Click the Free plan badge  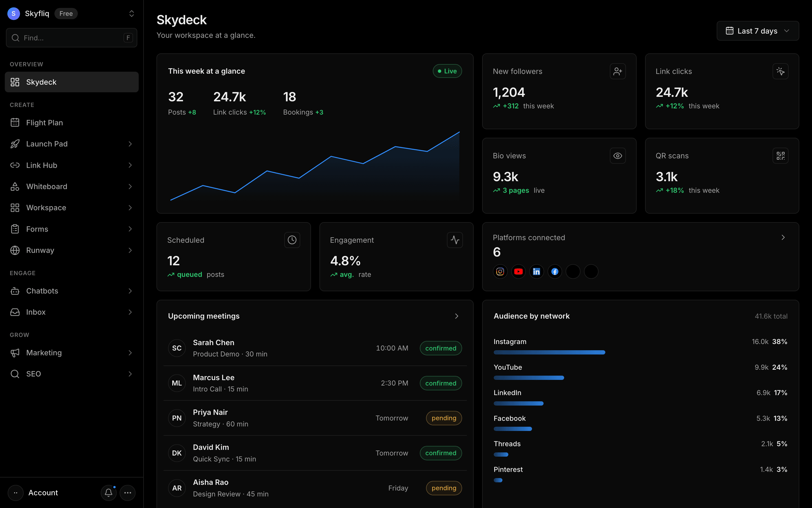[x=66, y=14]
